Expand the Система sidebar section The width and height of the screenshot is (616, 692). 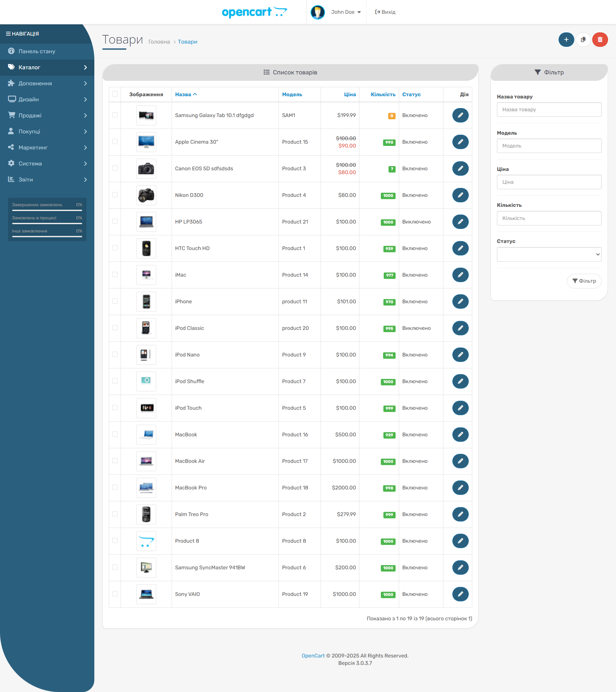click(x=47, y=164)
